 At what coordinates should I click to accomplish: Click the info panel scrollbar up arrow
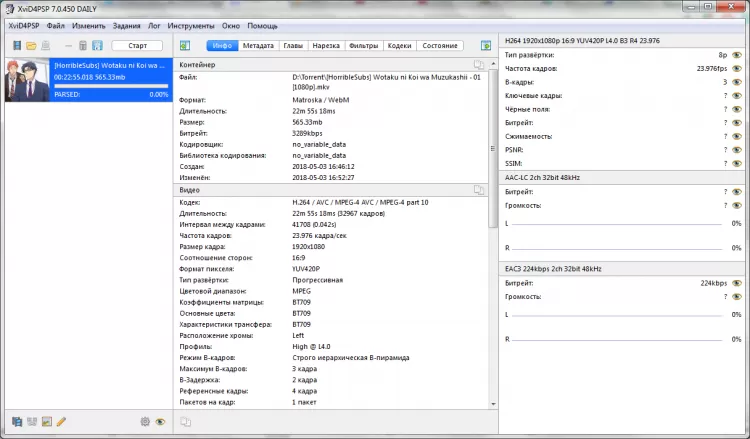[493, 64]
